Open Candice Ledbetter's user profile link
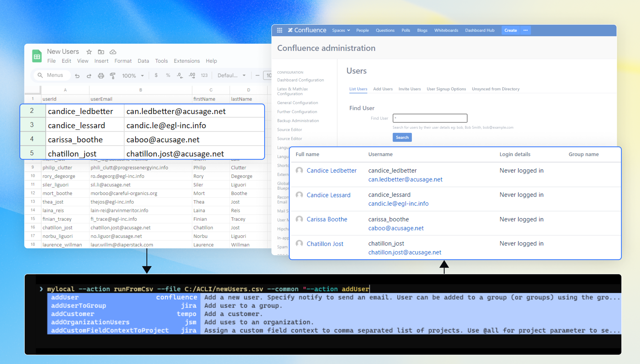The height and width of the screenshot is (364, 640). tap(331, 170)
